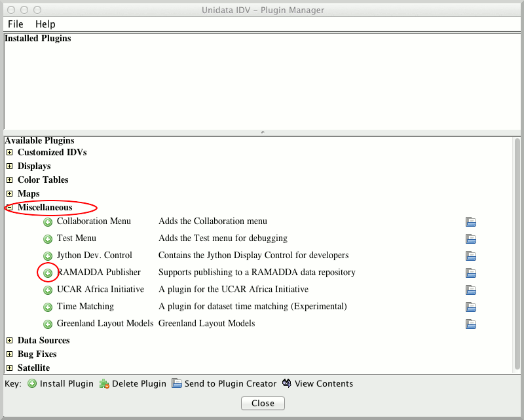Install the Collaboration Menu plugin

[x=48, y=221]
